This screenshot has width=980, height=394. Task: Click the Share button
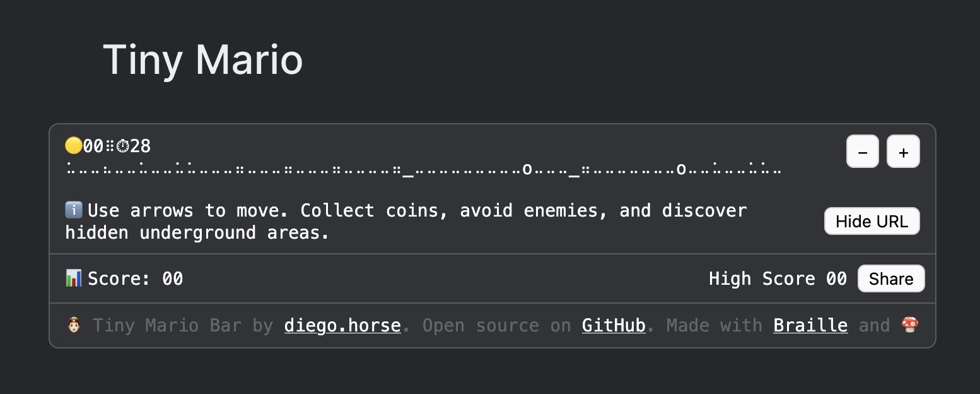tap(891, 278)
